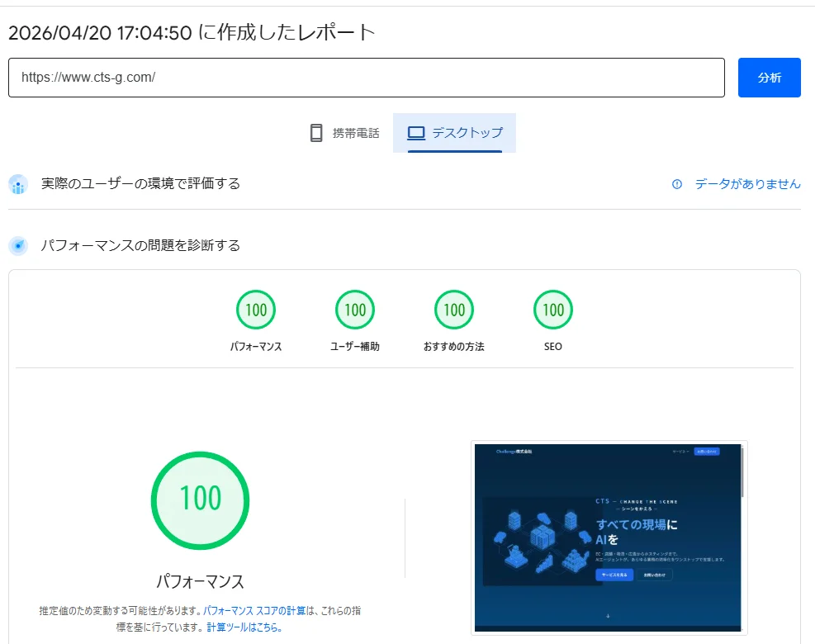Click the gauge icon beside パフォーマンスの問題を診断する

[17, 245]
